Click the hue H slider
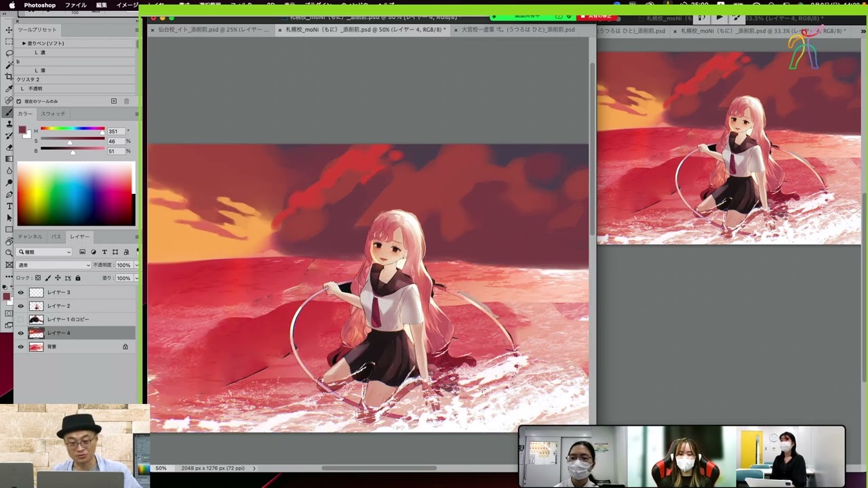Image resolution: width=868 pixels, height=488 pixels. (x=73, y=129)
